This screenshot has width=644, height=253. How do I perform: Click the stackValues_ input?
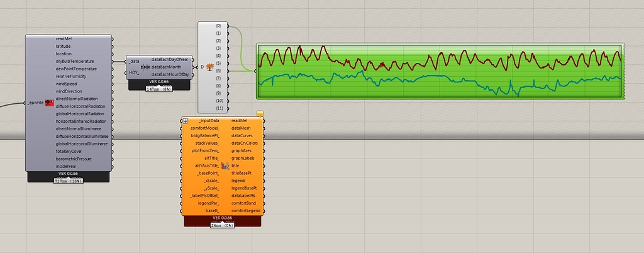tap(208, 143)
